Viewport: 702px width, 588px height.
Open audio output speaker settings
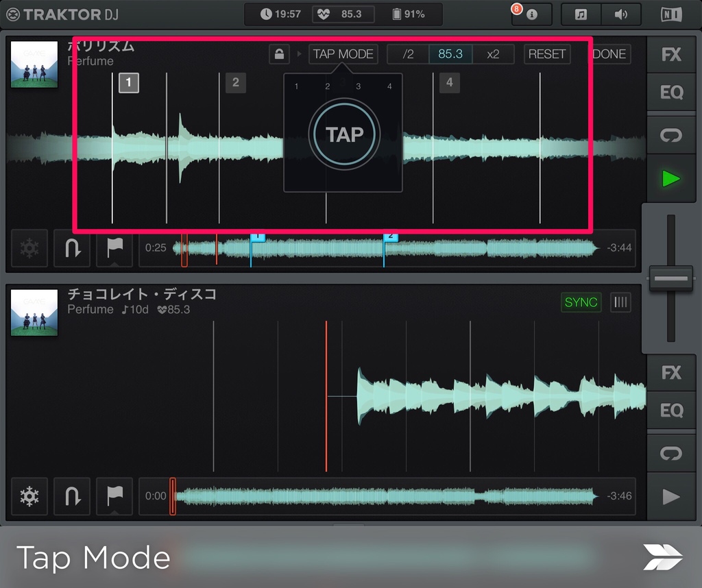pos(621,15)
